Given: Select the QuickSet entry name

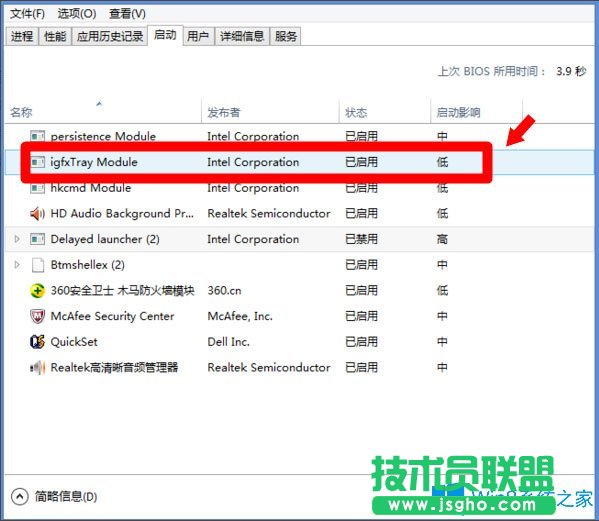Looking at the screenshot, I should [x=74, y=342].
